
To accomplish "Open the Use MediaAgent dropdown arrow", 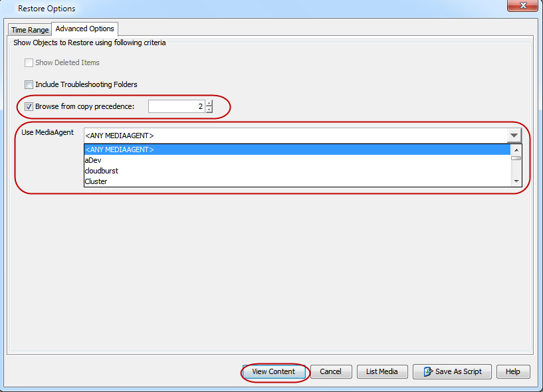I will pyautogui.click(x=514, y=135).
